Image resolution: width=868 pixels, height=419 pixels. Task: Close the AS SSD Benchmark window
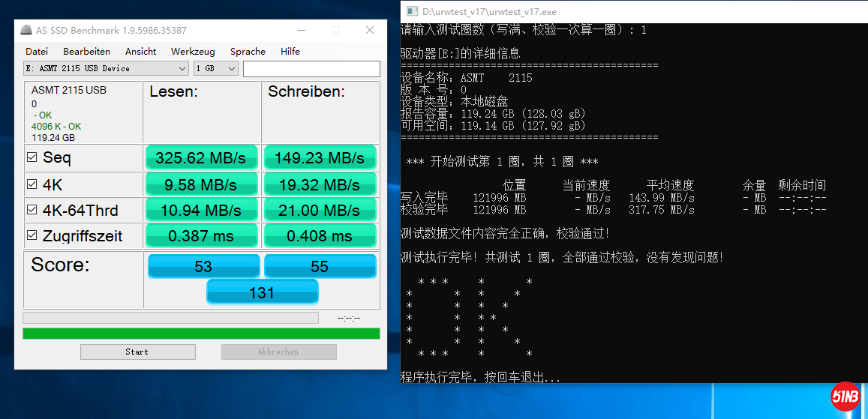tap(370, 31)
